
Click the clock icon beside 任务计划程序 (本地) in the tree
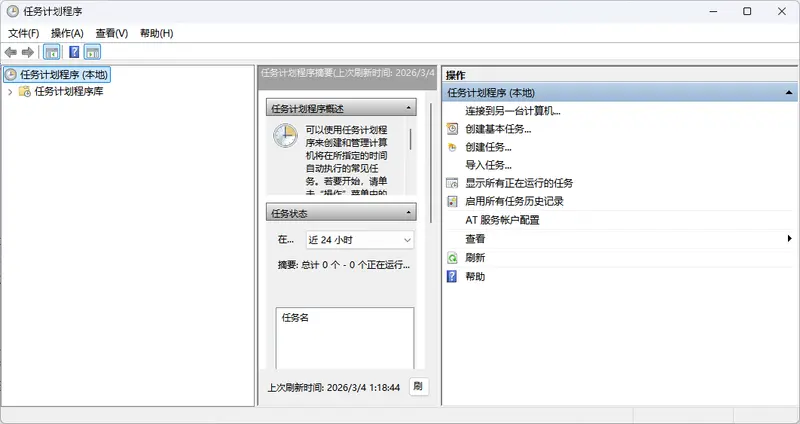tap(10, 75)
